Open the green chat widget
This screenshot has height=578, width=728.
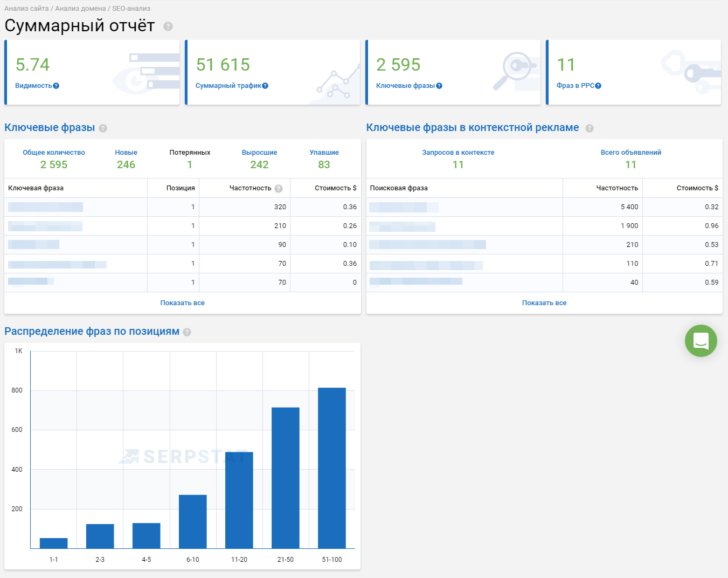701,341
